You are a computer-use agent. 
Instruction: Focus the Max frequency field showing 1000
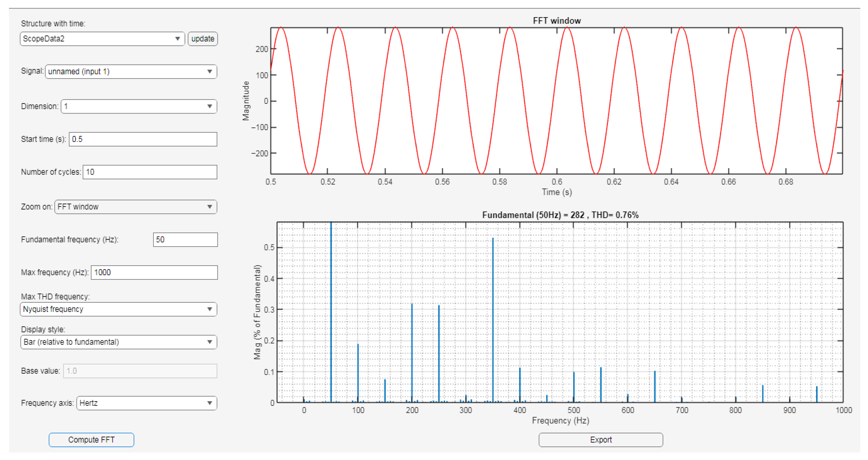point(154,272)
